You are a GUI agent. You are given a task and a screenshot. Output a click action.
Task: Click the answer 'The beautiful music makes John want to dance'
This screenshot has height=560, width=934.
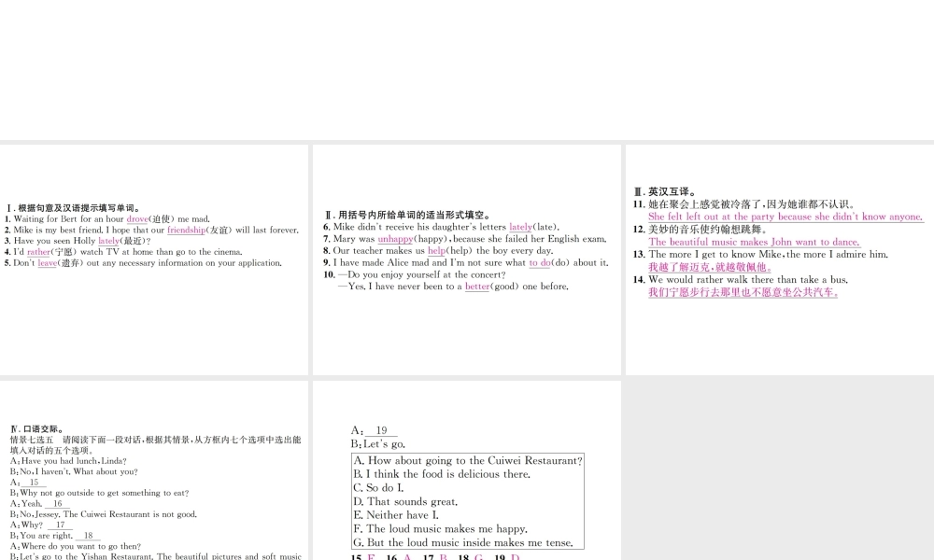coord(754,242)
